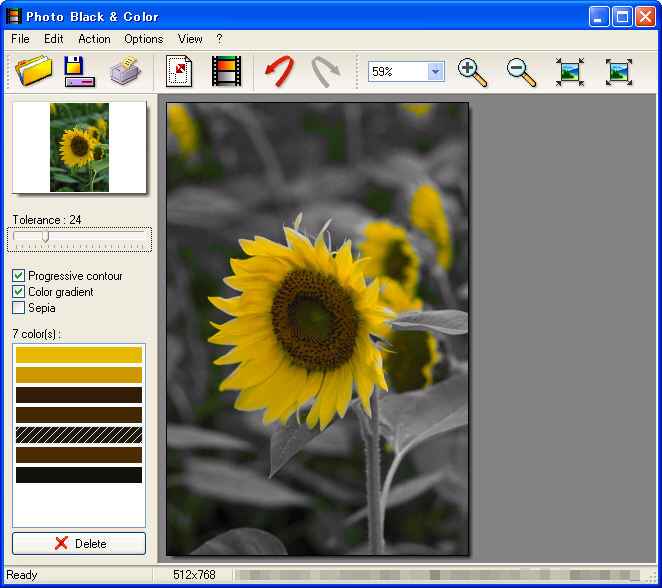
Task: Click the actual-size image icon at toolbar end
Action: (x=619, y=72)
